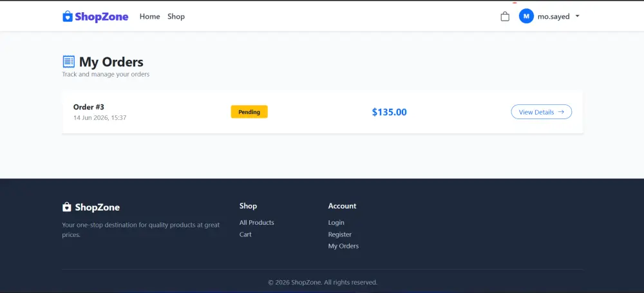644x293 pixels.
Task: Click the Register footer link
Action: click(339, 234)
